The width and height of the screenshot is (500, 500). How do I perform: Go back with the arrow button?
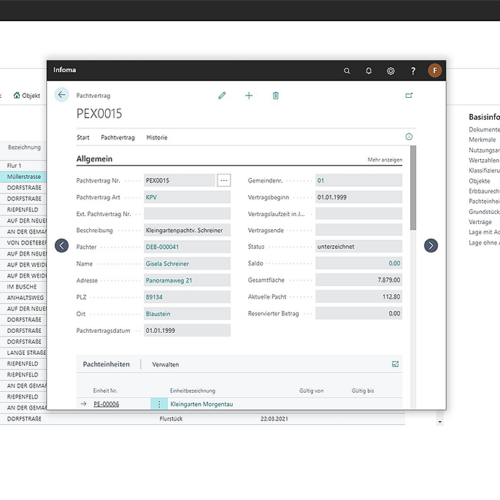coord(62,95)
